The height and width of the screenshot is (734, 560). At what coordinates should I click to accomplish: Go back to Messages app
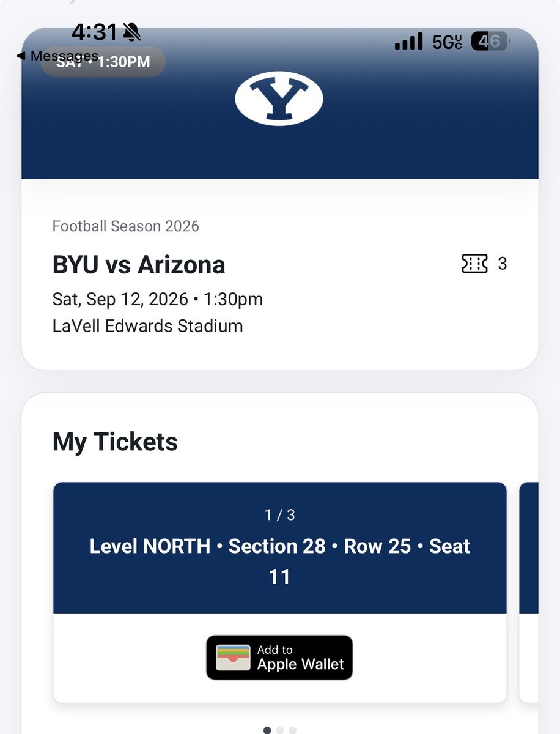57,56
